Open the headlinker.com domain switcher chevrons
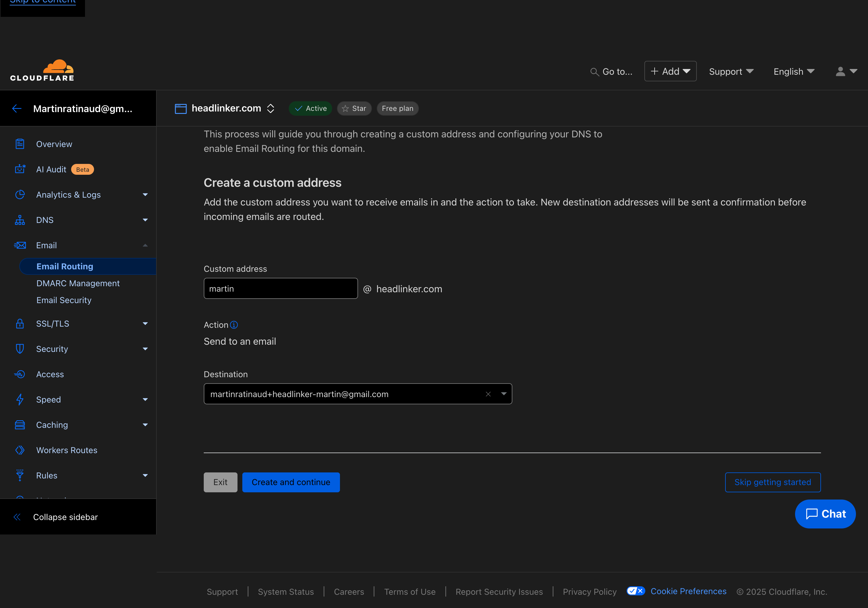 pyautogui.click(x=271, y=108)
